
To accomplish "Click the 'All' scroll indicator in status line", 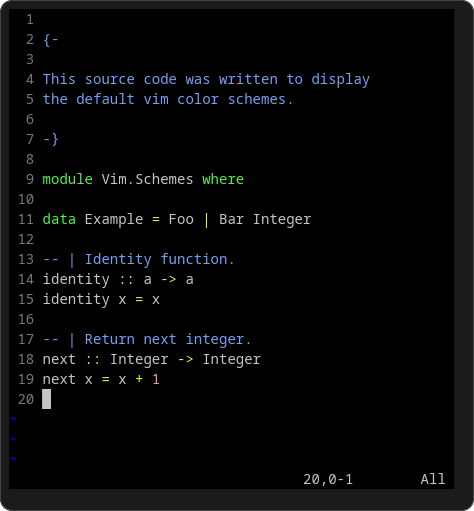I will click(x=433, y=479).
